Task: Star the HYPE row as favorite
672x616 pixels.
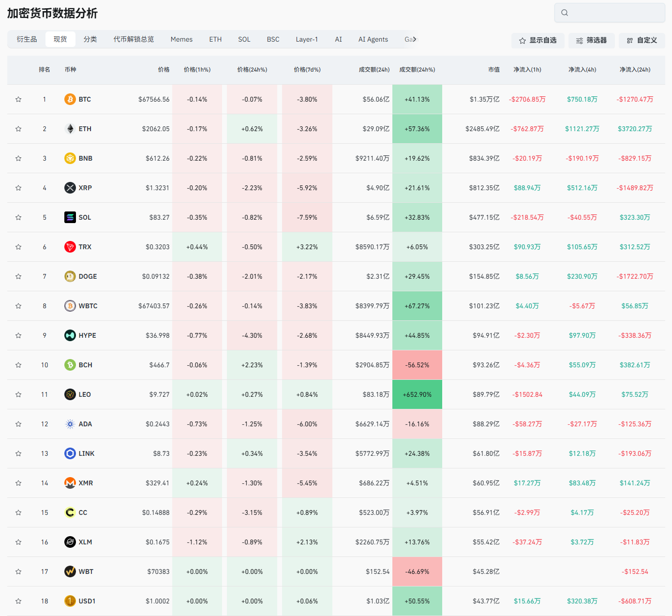Action: [x=18, y=335]
